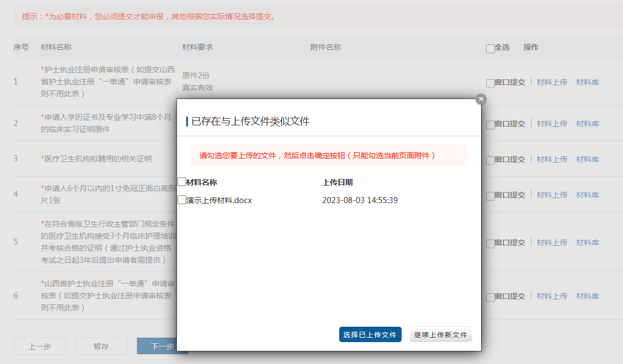
Task: Click the 暂存 button
Action: tap(101, 346)
